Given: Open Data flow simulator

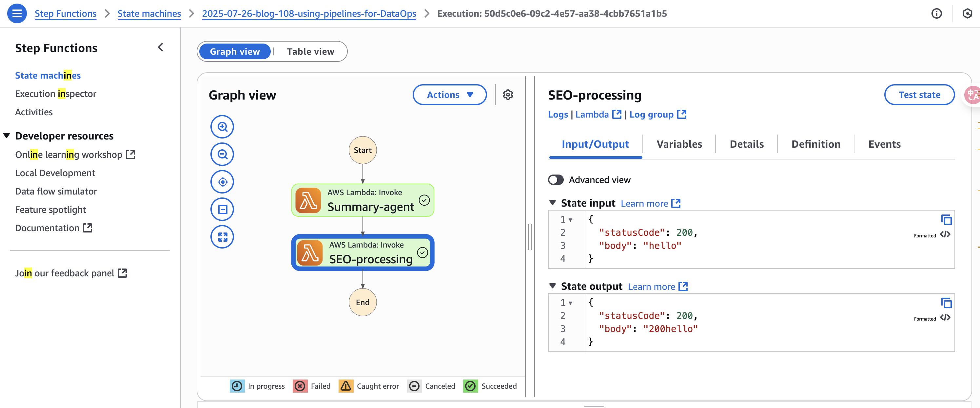Looking at the screenshot, I should click(x=56, y=191).
